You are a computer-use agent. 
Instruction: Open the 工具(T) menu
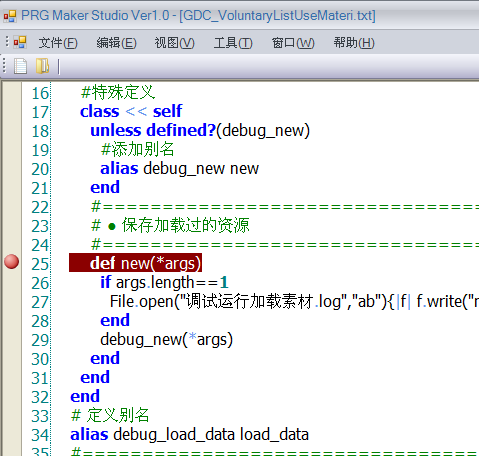pos(233,43)
